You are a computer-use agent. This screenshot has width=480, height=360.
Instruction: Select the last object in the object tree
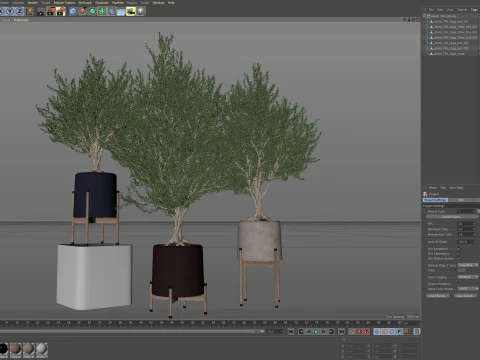[x=449, y=53]
